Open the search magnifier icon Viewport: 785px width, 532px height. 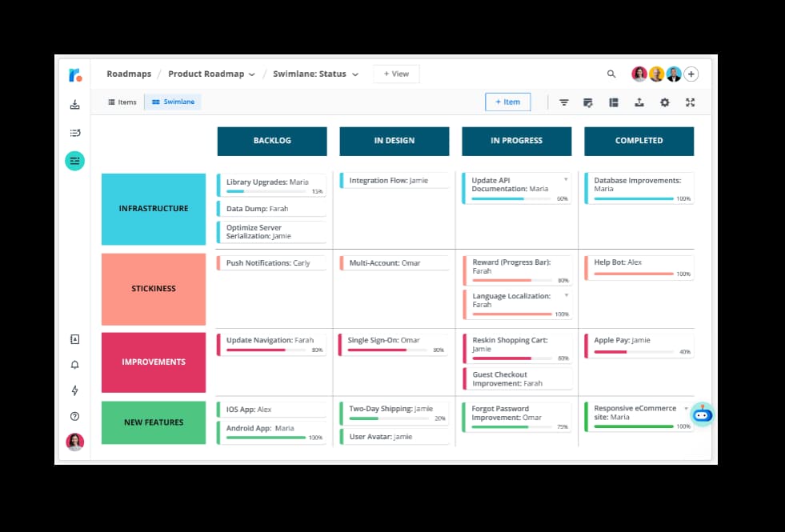click(x=611, y=74)
